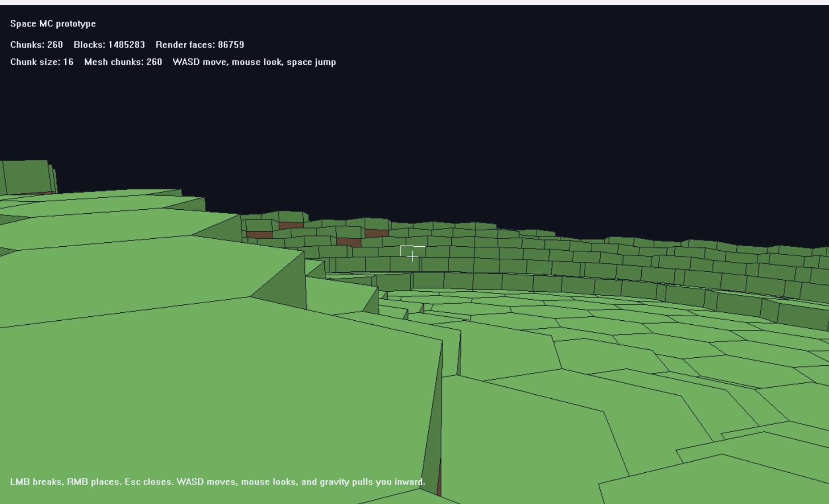Click the light gray window bar at the top

414,2
